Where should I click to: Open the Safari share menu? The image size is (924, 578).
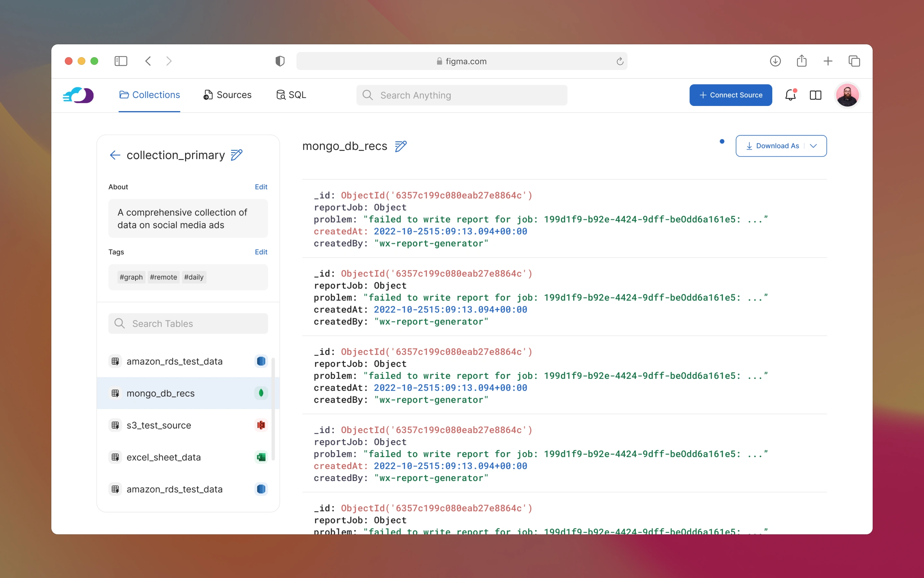[x=801, y=61]
